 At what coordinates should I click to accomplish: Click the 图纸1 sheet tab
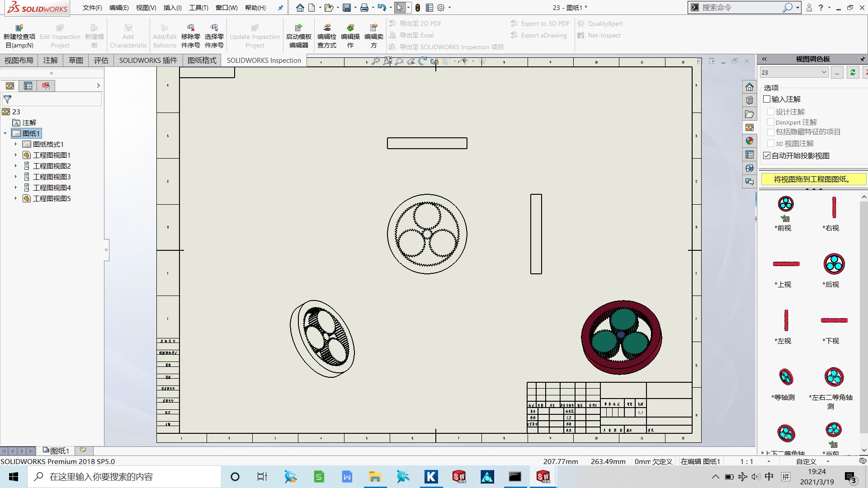[x=56, y=450]
